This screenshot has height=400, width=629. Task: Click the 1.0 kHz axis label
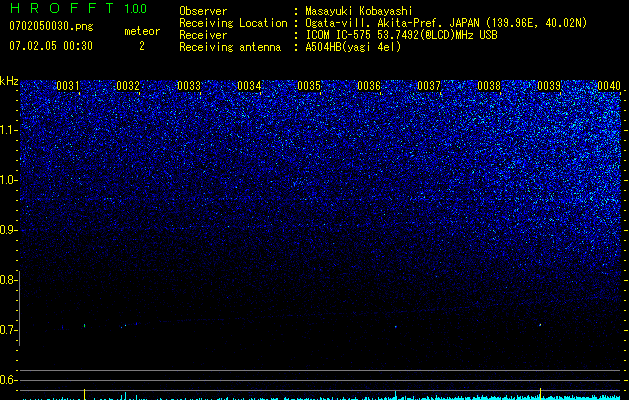click(x=8, y=180)
